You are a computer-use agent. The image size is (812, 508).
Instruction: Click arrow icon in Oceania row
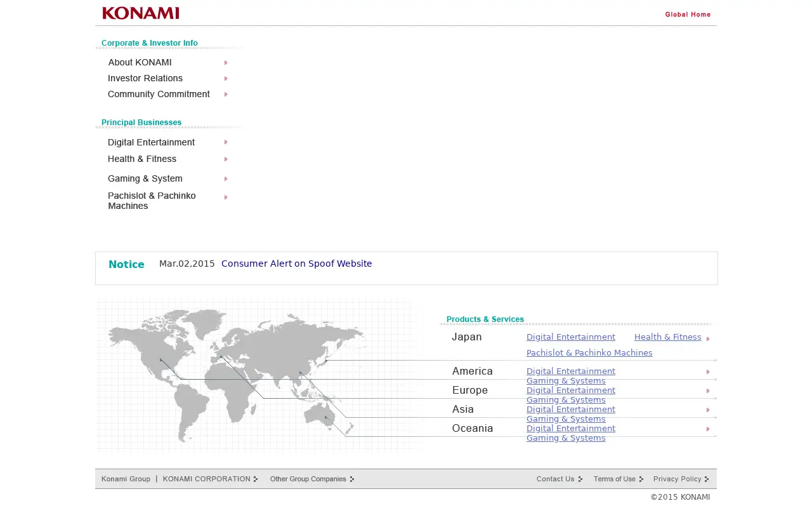click(x=708, y=429)
